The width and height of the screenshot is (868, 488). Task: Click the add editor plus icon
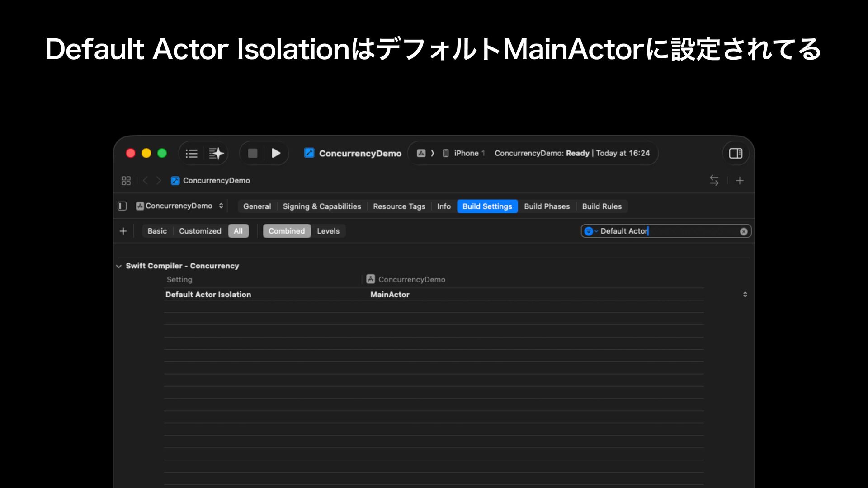point(740,181)
